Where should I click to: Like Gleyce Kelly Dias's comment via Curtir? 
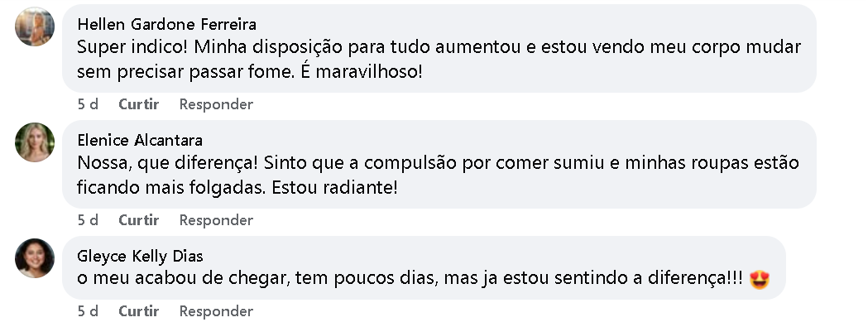pyautogui.click(x=139, y=311)
